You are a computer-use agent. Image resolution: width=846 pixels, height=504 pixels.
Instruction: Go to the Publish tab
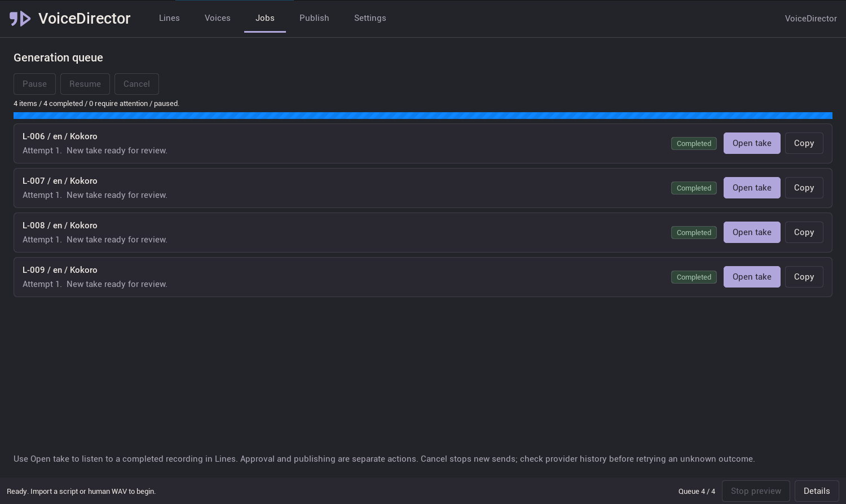coord(314,18)
